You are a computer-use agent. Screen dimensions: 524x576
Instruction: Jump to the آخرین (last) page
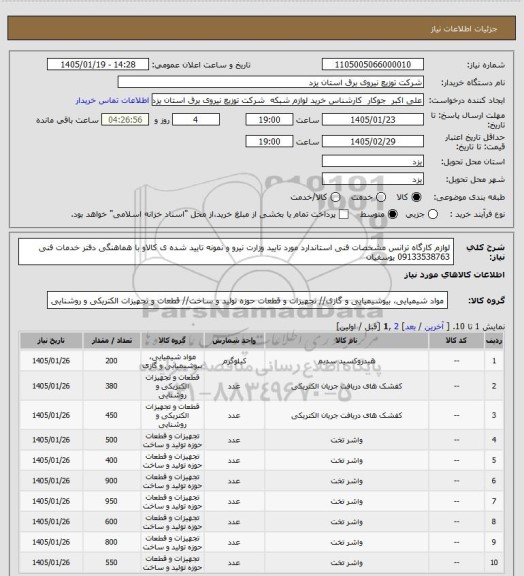(434, 327)
